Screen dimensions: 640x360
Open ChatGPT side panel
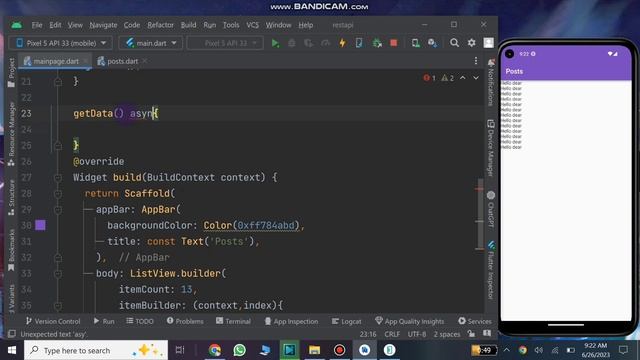point(491,209)
